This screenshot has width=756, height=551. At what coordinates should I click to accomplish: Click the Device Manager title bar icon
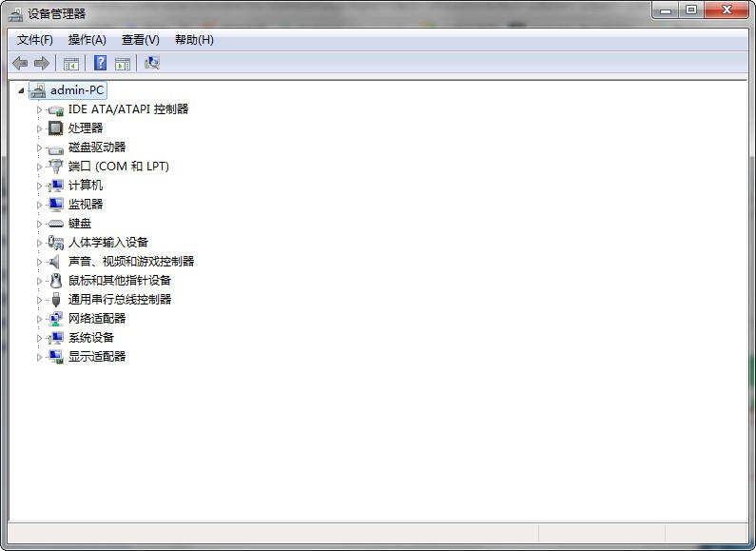click(16, 14)
